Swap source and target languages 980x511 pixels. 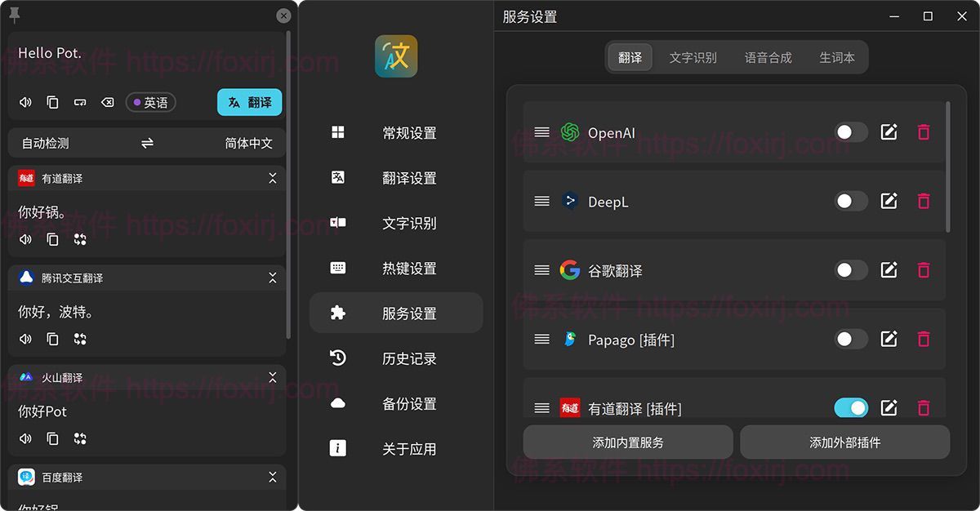click(147, 143)
